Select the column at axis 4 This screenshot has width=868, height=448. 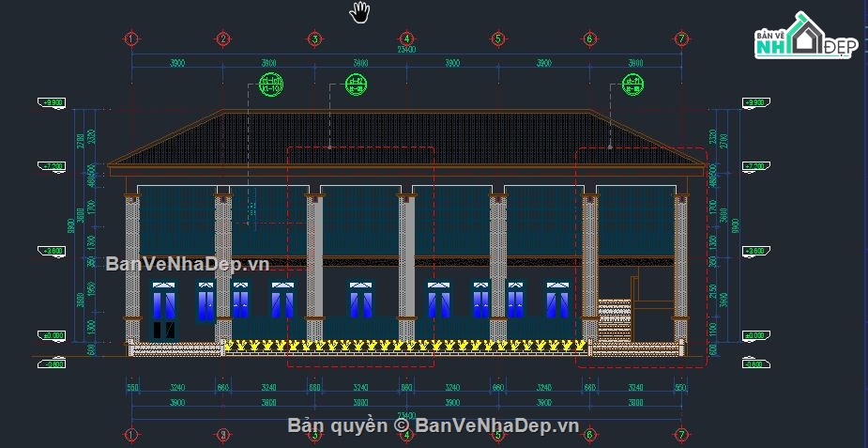coord(406,268)
